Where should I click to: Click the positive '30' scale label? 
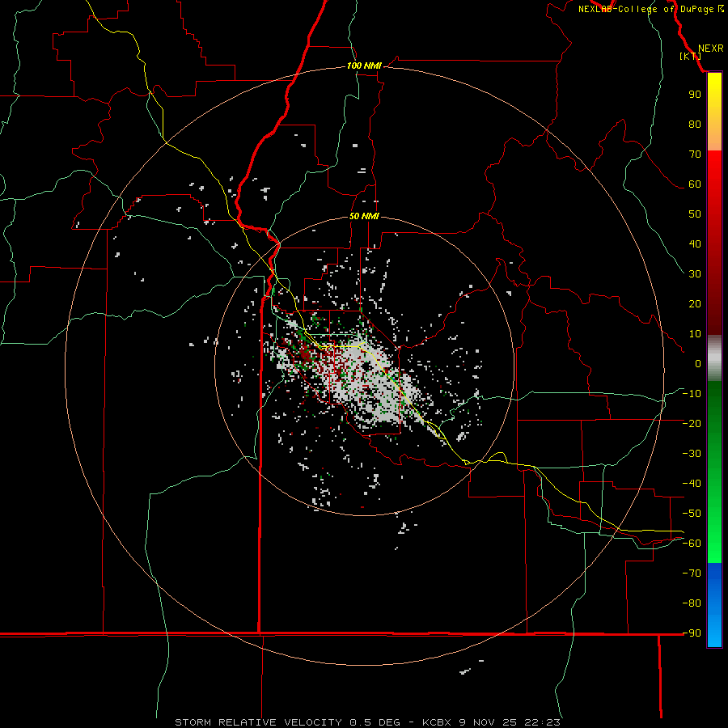pyautogui.click(x=695, y=274)
